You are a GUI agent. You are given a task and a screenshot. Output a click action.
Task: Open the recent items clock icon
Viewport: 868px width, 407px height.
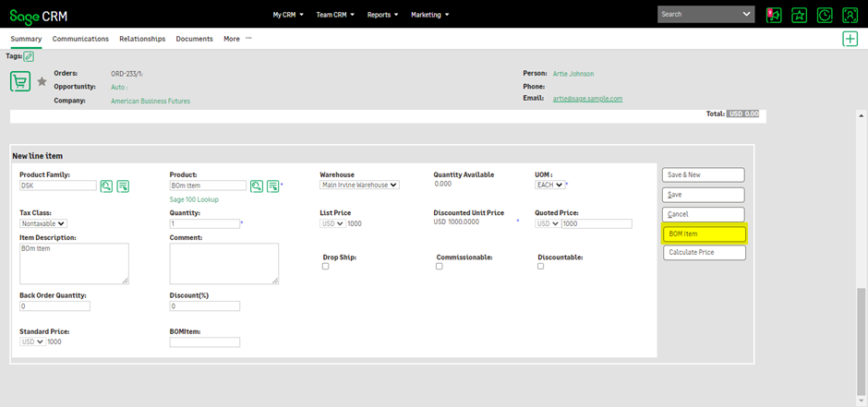tap(825, 15)
